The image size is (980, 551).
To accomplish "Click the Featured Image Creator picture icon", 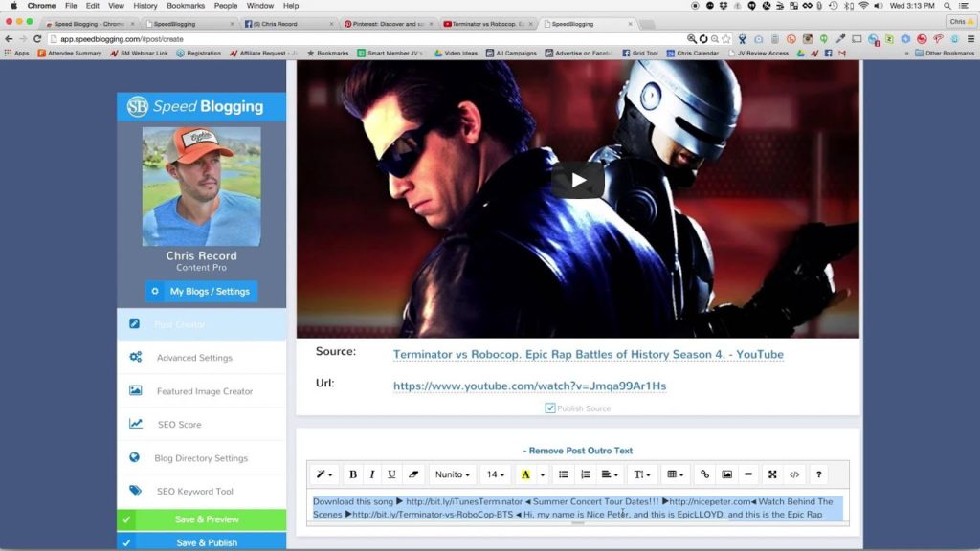I will pyautogui.click(x=136, y=390).
